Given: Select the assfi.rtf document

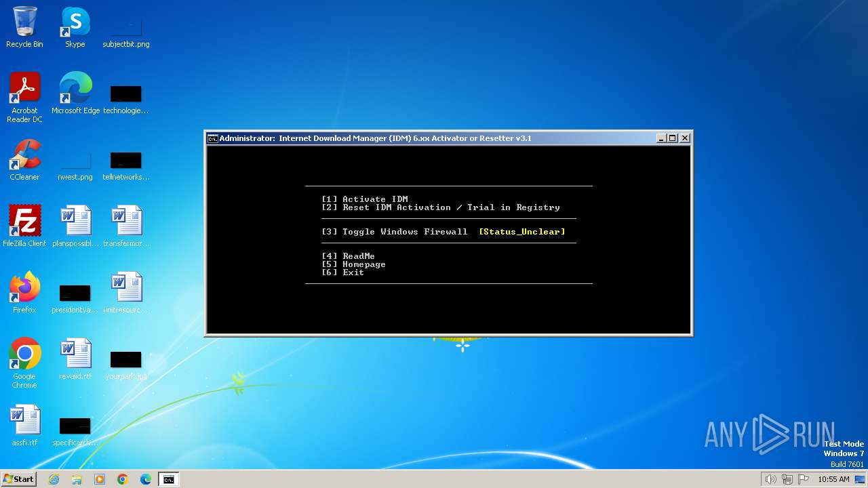Looking at the screenshot, I should pyautogui.click(x=24, y=426).
